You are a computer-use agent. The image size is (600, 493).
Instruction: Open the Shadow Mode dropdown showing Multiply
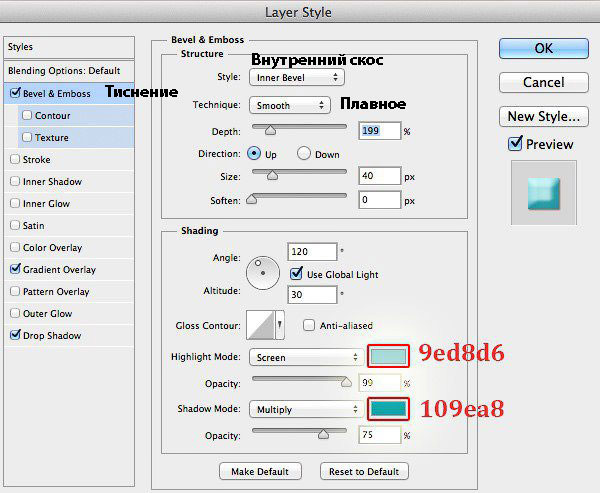(x=306, y=409)
